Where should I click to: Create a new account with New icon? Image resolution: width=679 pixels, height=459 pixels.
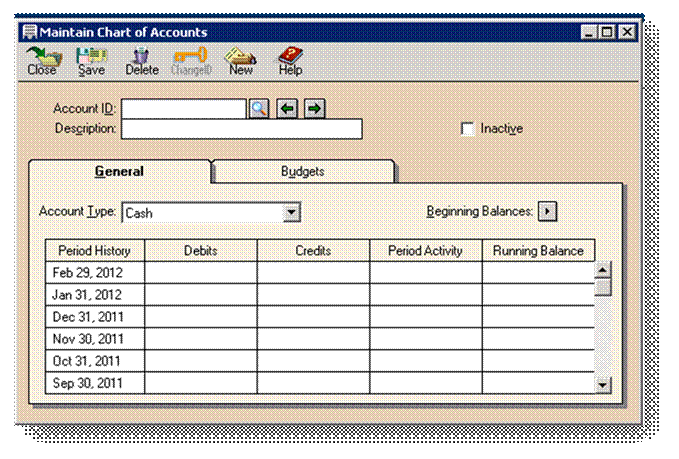coord(241,61)
